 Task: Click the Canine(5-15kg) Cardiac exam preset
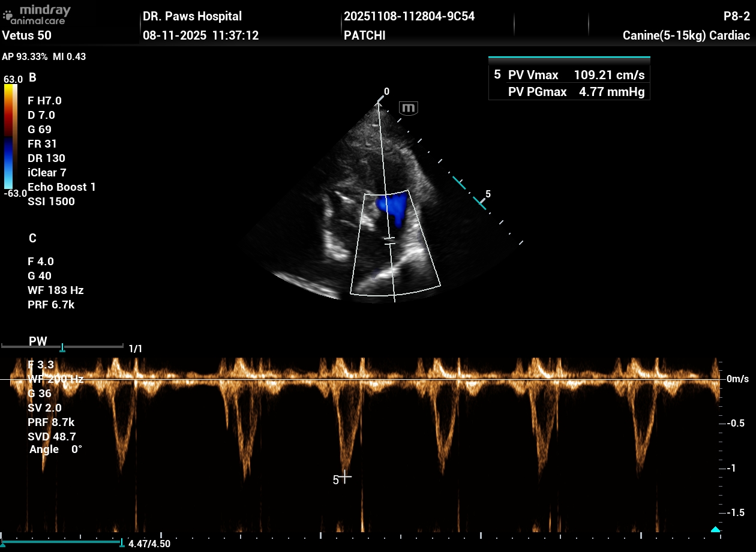(686, 35)
